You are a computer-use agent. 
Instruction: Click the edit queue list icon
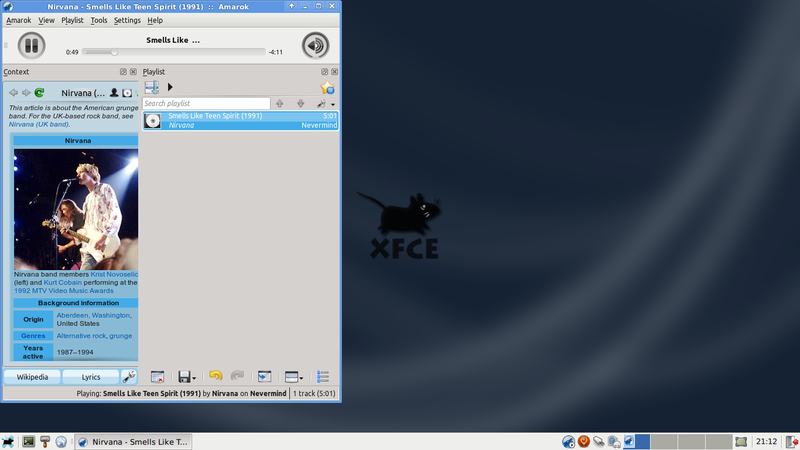pos(323,377)
